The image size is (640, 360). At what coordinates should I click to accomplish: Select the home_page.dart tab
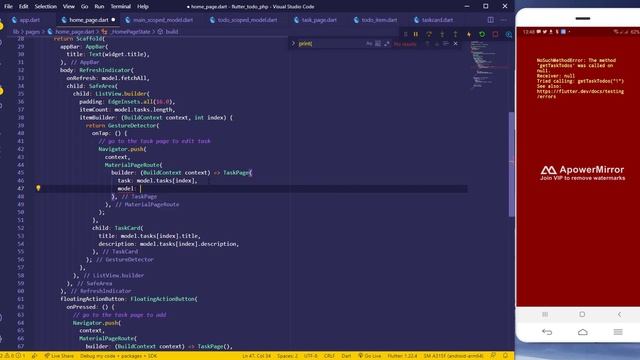click(87, 20)
